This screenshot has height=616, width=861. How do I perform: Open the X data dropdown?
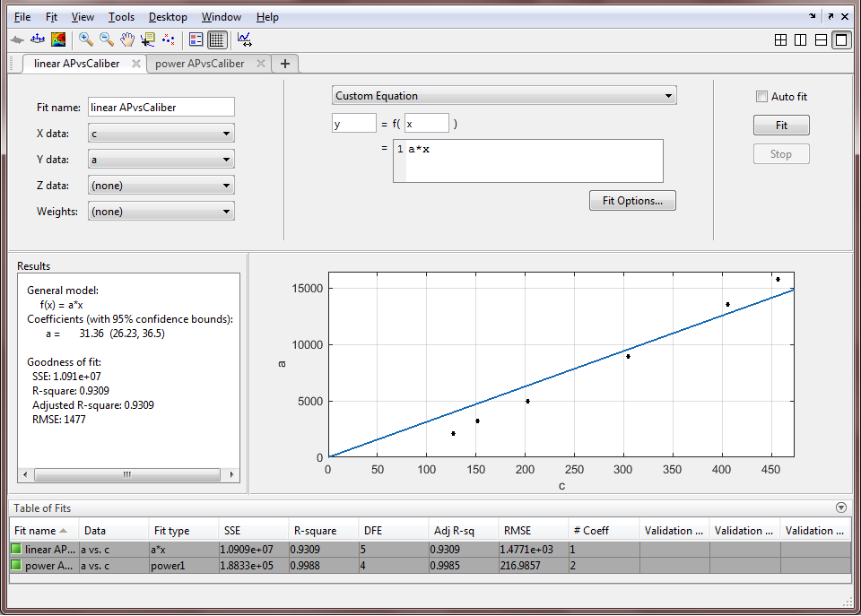(x=161, y=134)
